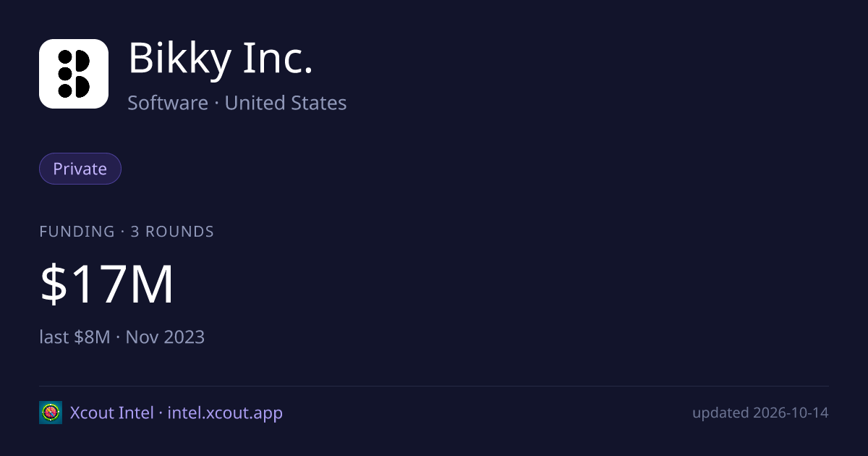This screenshot has height=456, width=868.
Task: Click the Nov 2023 round date
Action: click(x=165, y=337)
